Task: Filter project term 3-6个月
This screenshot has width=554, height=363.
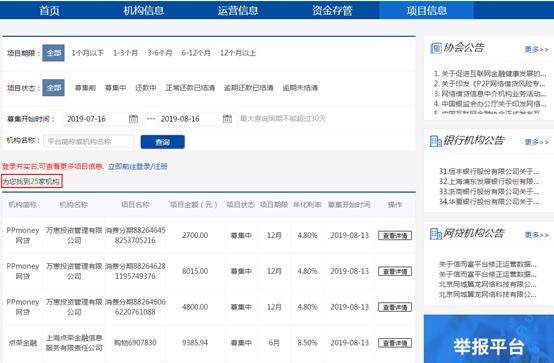Action: click(x=160, y=53)
